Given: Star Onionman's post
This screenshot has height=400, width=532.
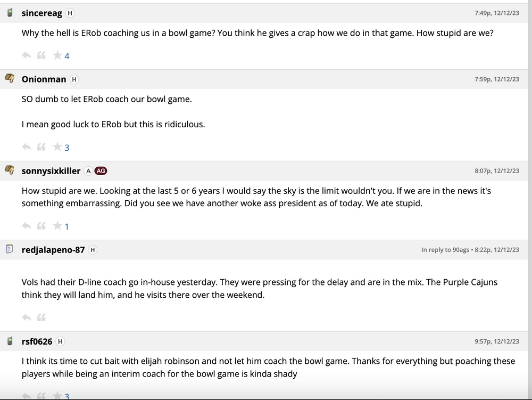Looking at the screenshot, I should click(57, 147).
